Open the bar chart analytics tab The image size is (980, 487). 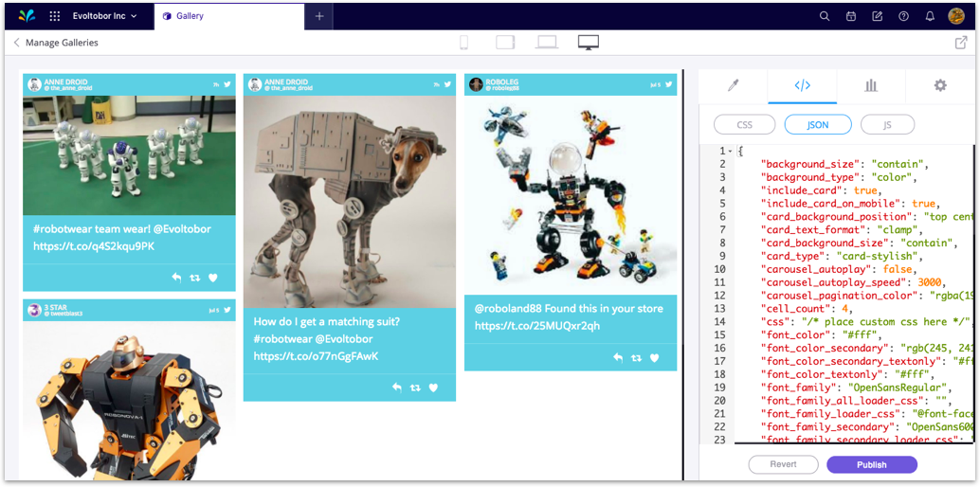(871, 85)
